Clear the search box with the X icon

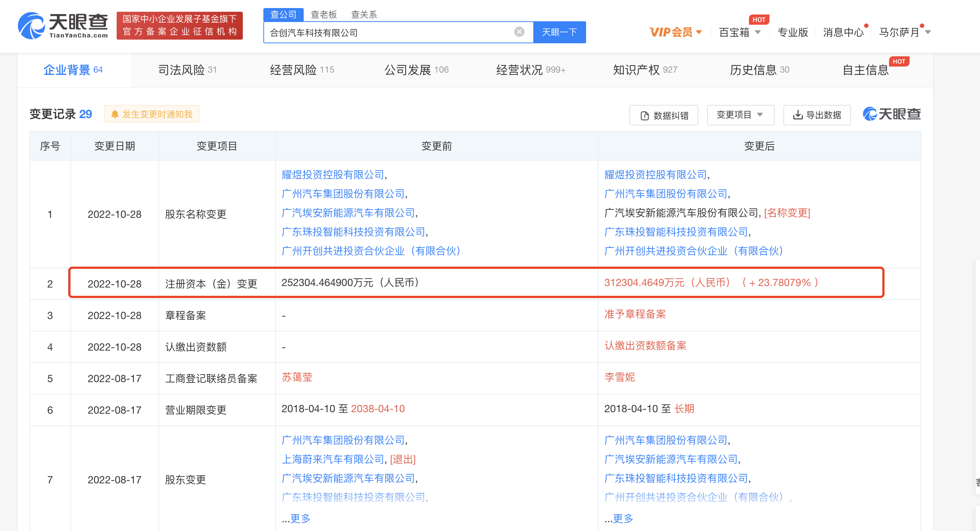click(519, 32)
